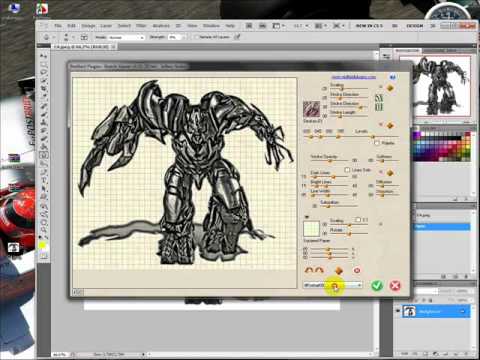The height and width of the screenshot is (360, 480).
Task: Click the stroke texture thumbnail
Action: click(311, 109)
